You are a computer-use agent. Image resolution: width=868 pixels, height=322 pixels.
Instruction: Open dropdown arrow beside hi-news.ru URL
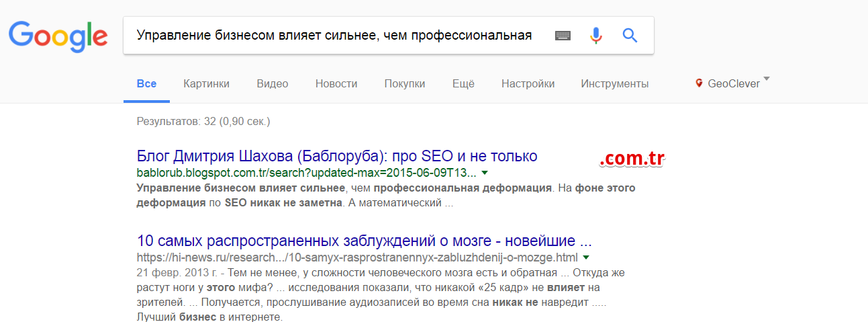(586, 257)
